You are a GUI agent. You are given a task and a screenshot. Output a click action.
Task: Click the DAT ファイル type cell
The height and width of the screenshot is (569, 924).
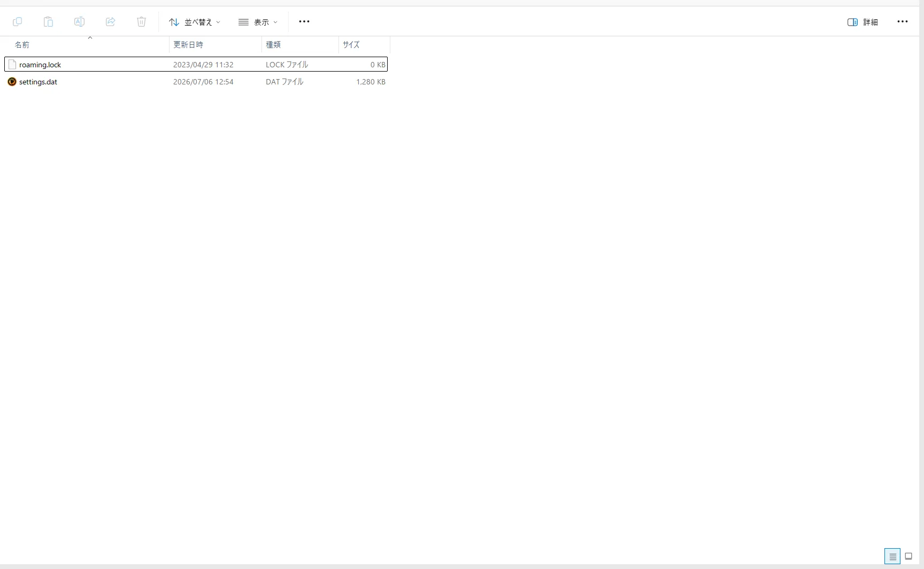pos(284,82)
